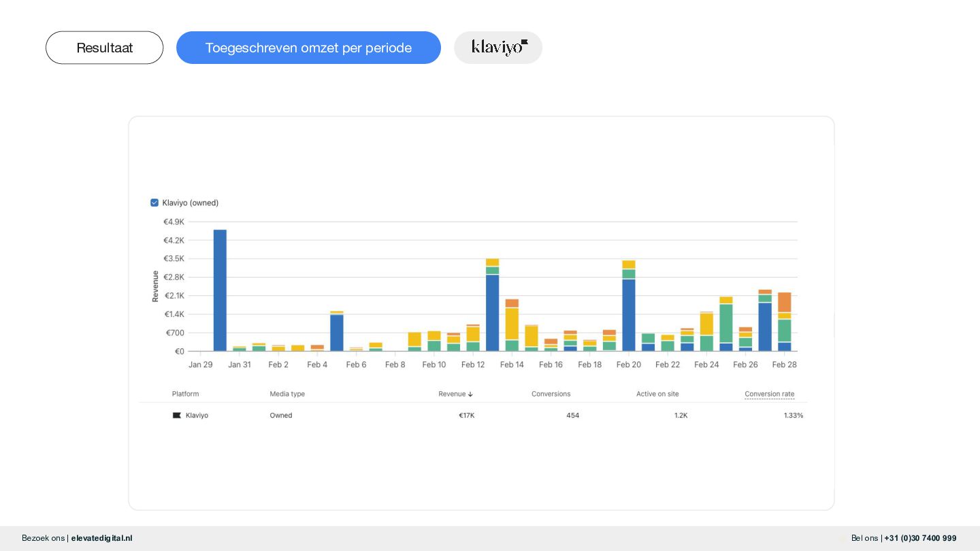Screen dimensions: 980x551
Task: Click the Platform column header
Action: pos(185,394)
